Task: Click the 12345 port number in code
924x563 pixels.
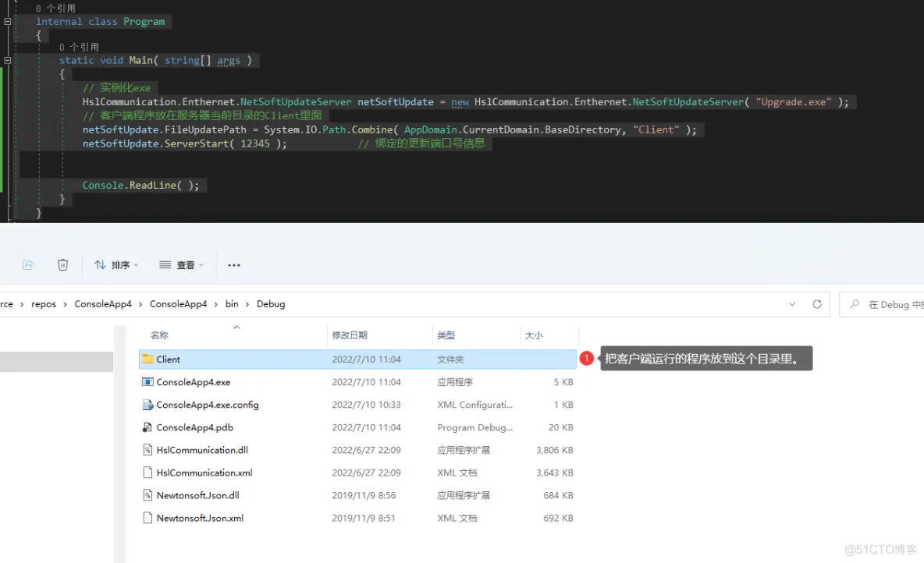Action: 255,143
